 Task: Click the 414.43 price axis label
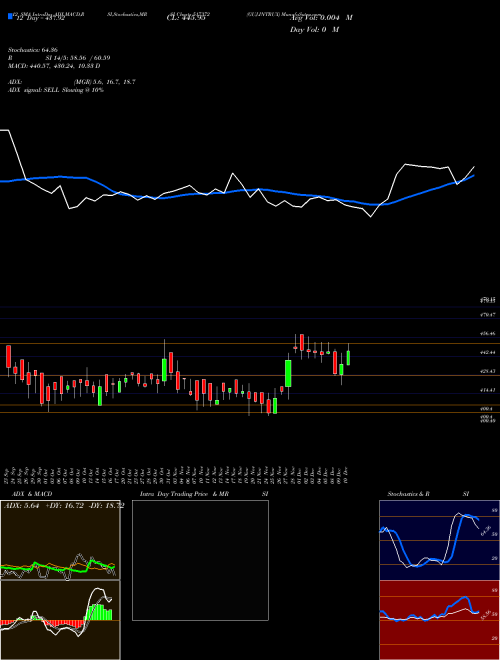coord(488,390)
